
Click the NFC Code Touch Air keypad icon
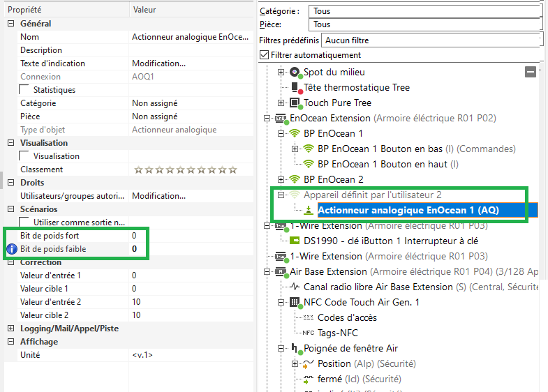295,303
